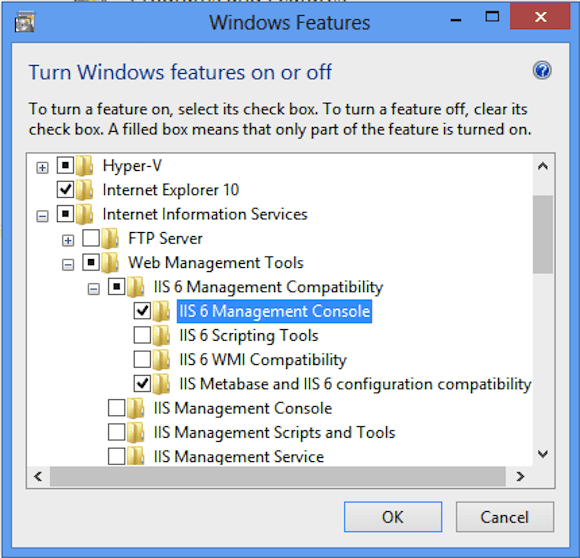Toggle the IIS 6 Management Compatibility checkbox
The width and height of the screenshot is (580, 558).
[x=117, y=286]
